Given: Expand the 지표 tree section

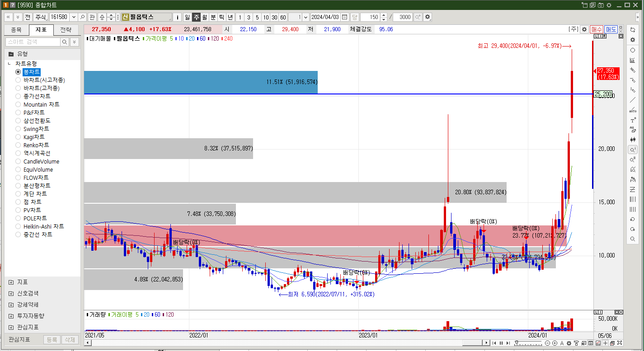Looking at the screenshot, I should point(11,282).
